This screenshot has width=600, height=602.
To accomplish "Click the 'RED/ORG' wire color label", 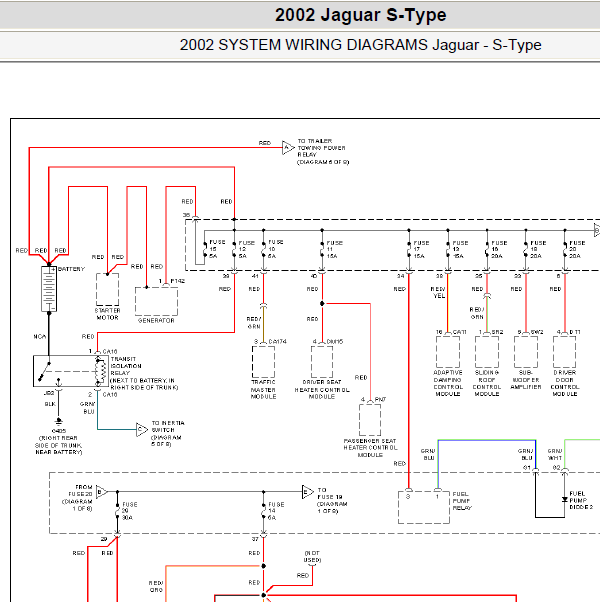I will (156, 586).
